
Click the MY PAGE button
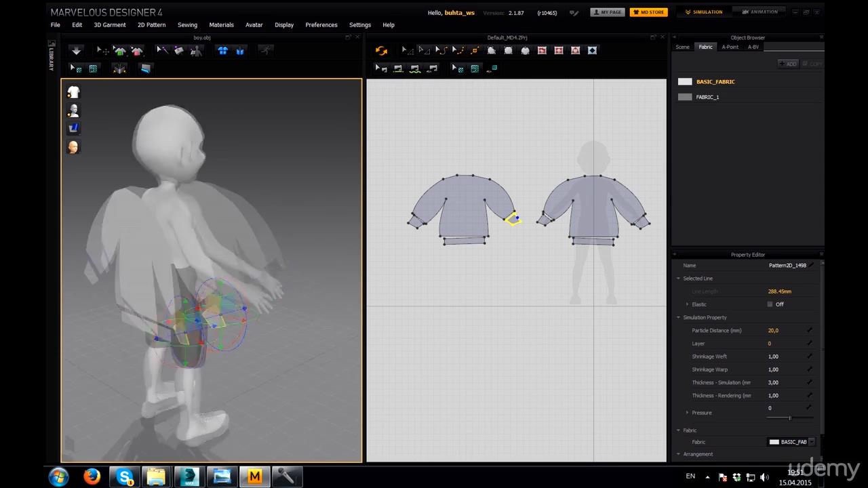pyautogui.click(x=608, y=12)
